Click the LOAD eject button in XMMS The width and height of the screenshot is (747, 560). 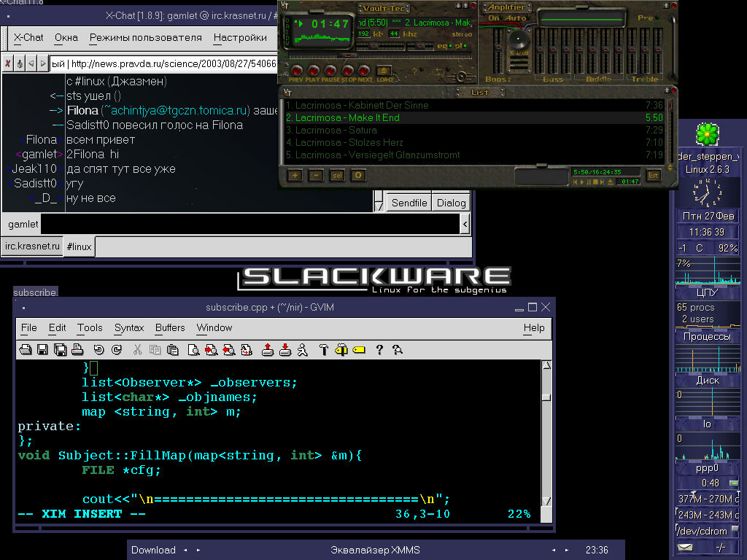pyautogui.click(x=384, y=71)
